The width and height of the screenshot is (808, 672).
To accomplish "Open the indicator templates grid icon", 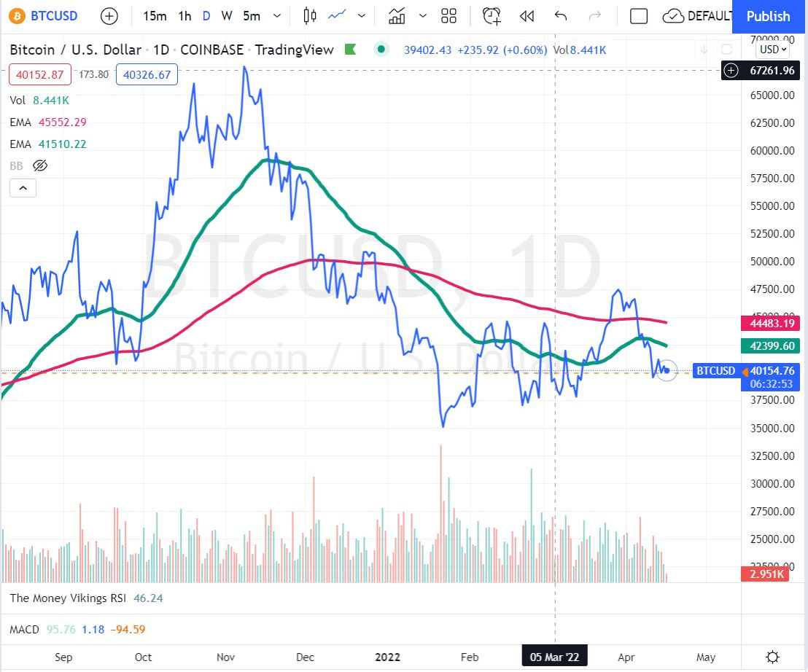I will pyautogui.click(x=448, y=17).
